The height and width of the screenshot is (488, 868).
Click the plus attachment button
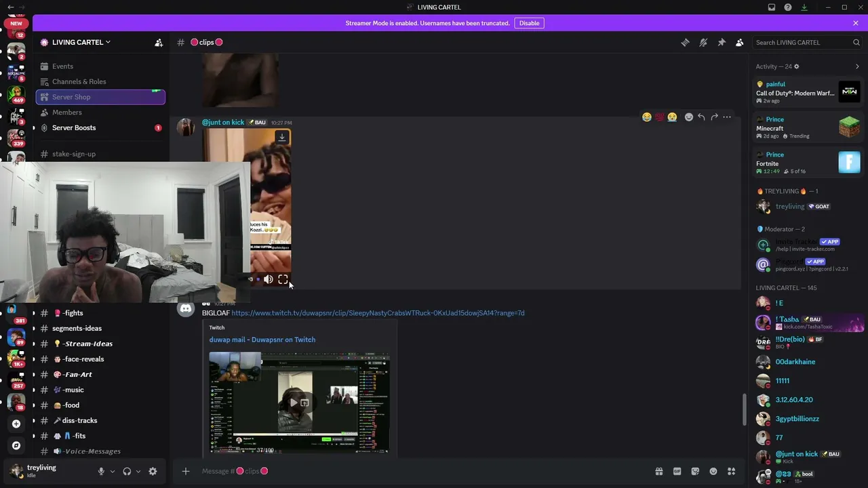coord(185,471)
